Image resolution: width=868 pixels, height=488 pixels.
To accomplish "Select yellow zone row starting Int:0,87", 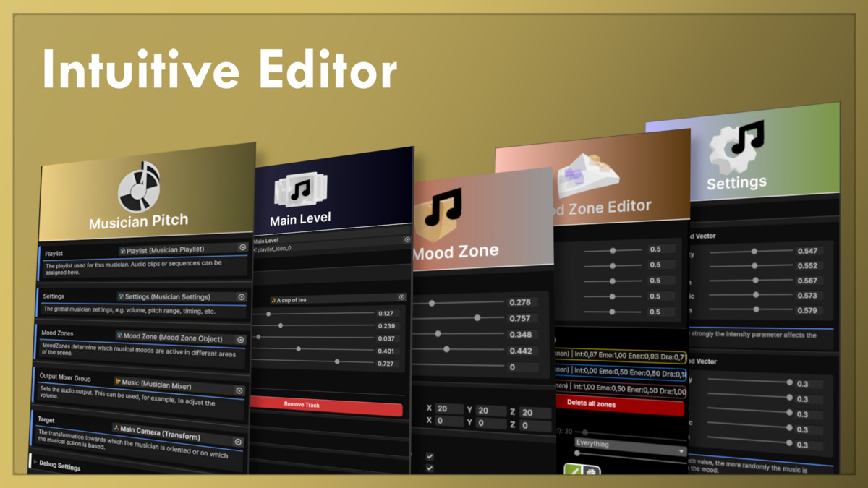I will point(620,355).
